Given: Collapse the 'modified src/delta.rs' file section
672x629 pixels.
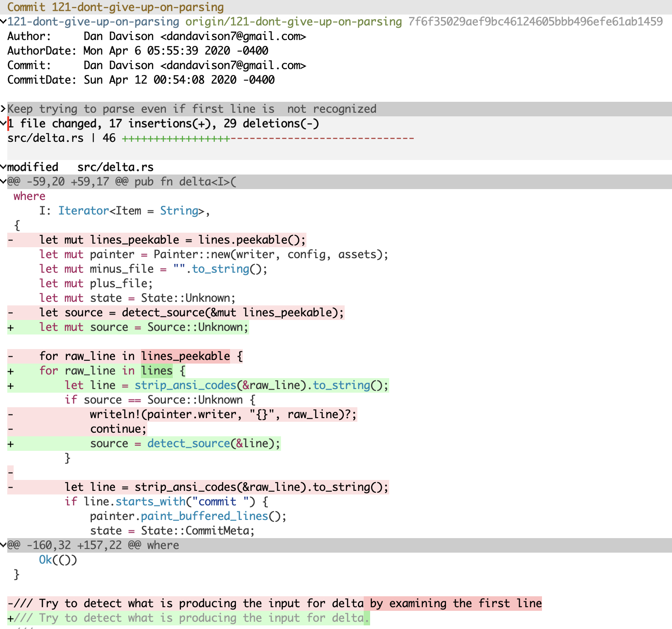Looking at the screenshot, I should click(x=3, y=167).
